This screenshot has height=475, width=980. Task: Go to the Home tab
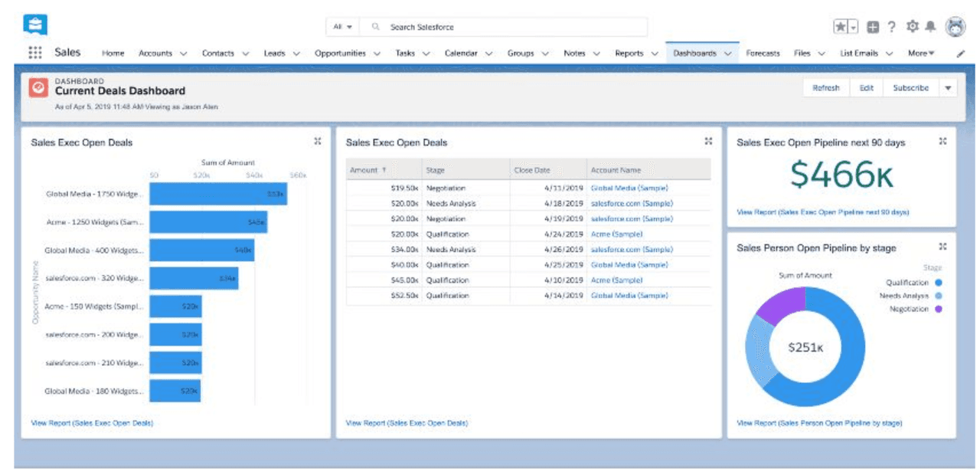[x=113, y=54]
